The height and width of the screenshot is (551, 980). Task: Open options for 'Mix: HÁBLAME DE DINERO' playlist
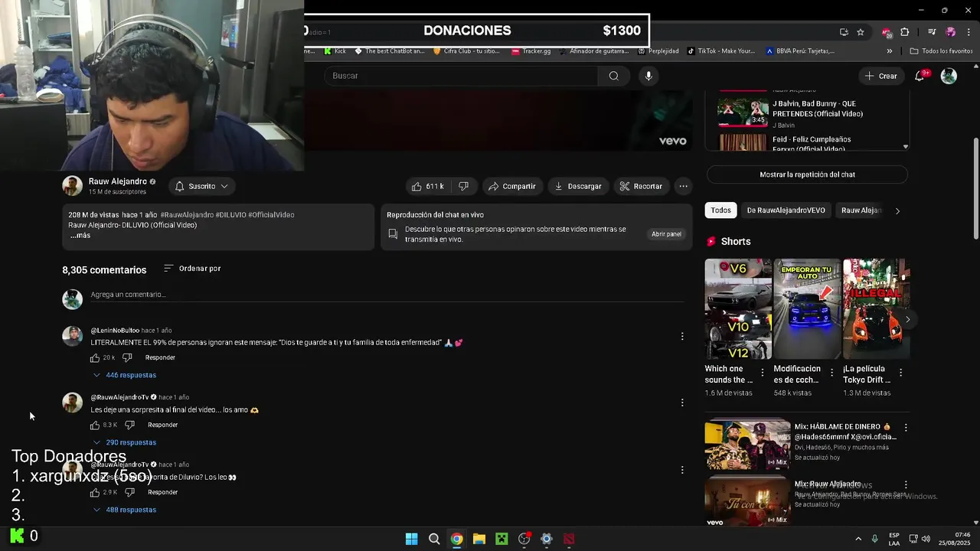(906, 428)
